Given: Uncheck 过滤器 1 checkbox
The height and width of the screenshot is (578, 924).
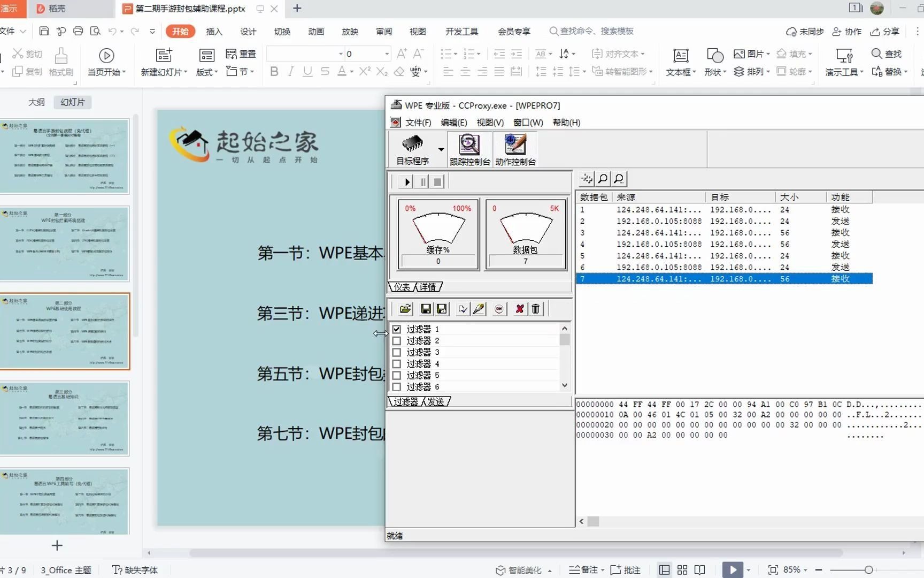Looking at the screenshot, I should 397,329.
